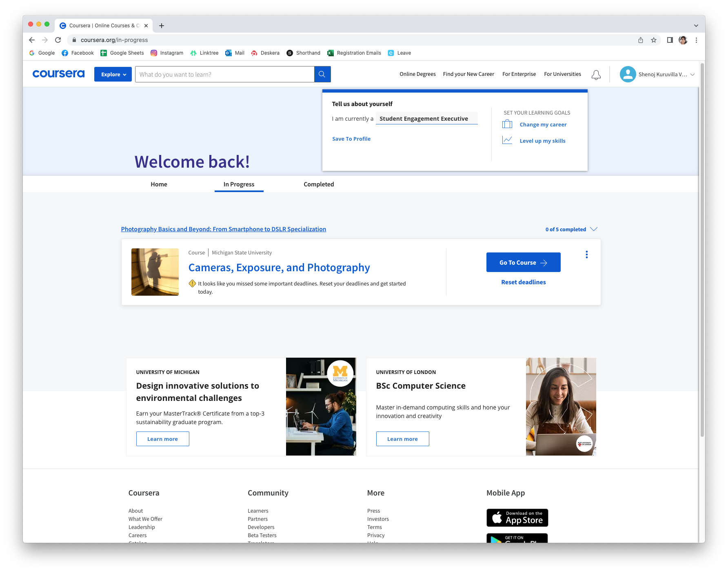Click the Cameras course thumbnail image
Screen dimensions: 728x573
155,272
